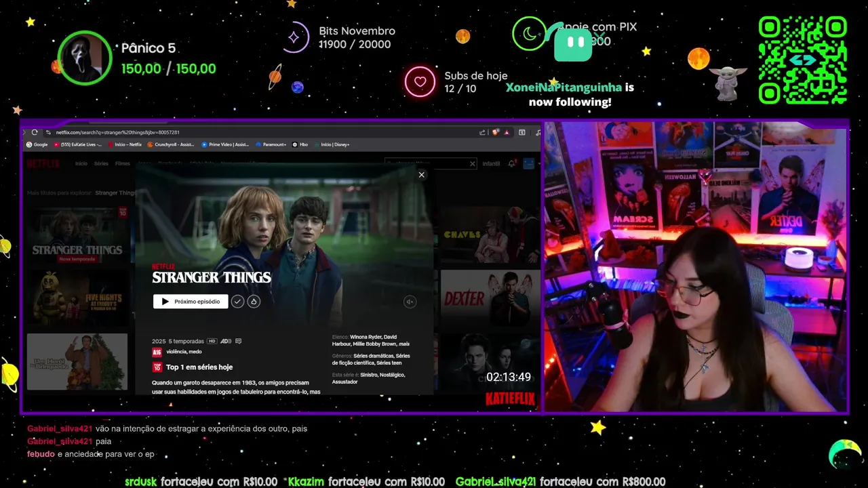The image size is (868, 488).
Task: Open Início | Disney+ bookmark
Action: coord(331,144)
